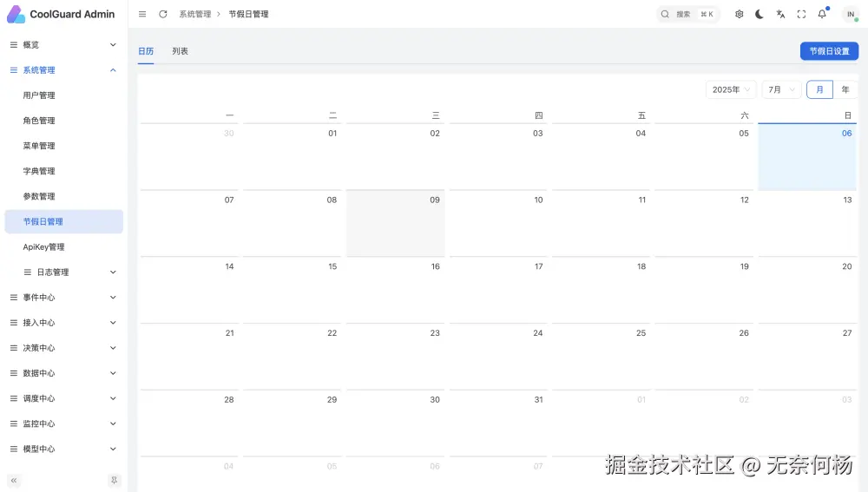Select calendar date 18
The width and height of the screenshot is (868, 492).
602,290
